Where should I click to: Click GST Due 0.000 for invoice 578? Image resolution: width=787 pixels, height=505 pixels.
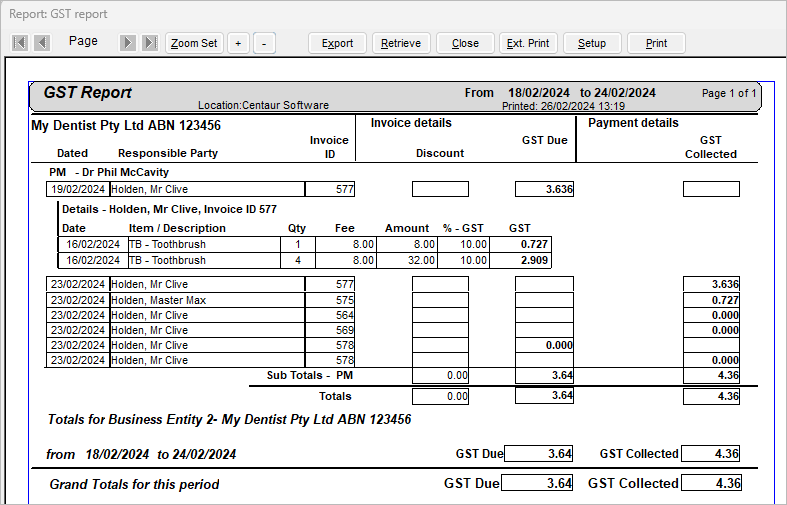coord(544,345)
